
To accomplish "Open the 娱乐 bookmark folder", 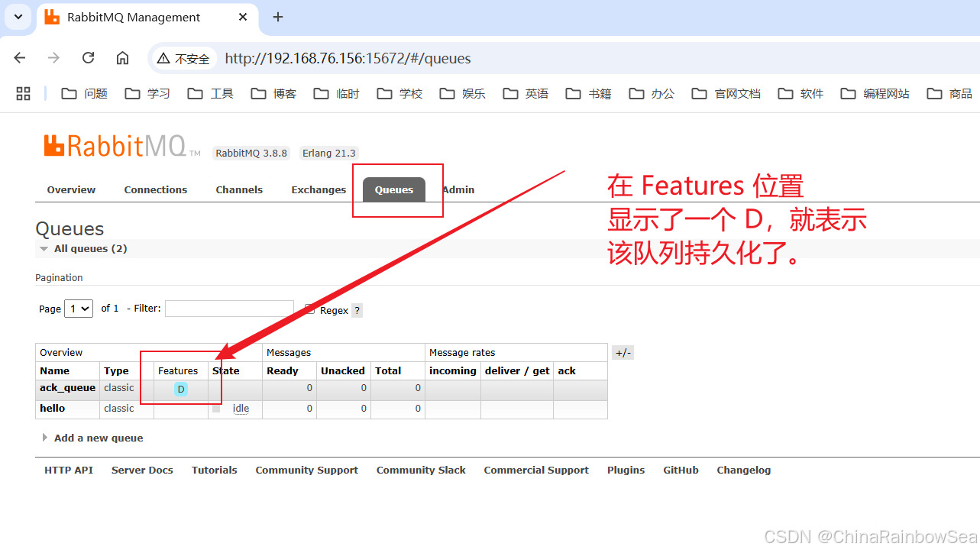I will click(463, 93).
